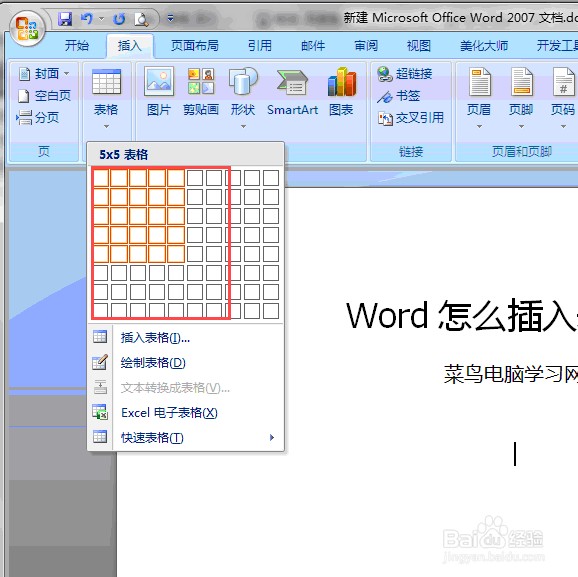The image size is (578, 577).
Task: Select the 插入 ribbon tab
Action: (129, 46)
